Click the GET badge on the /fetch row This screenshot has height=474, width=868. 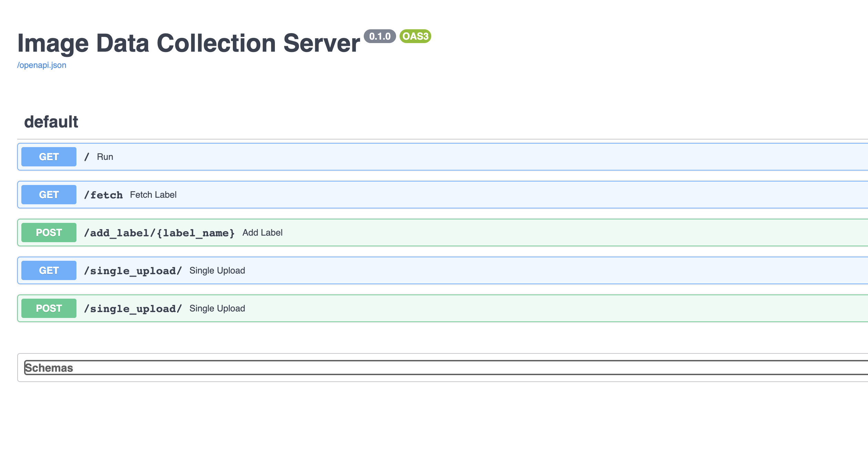pyautogui.click(x=49, y=195)
